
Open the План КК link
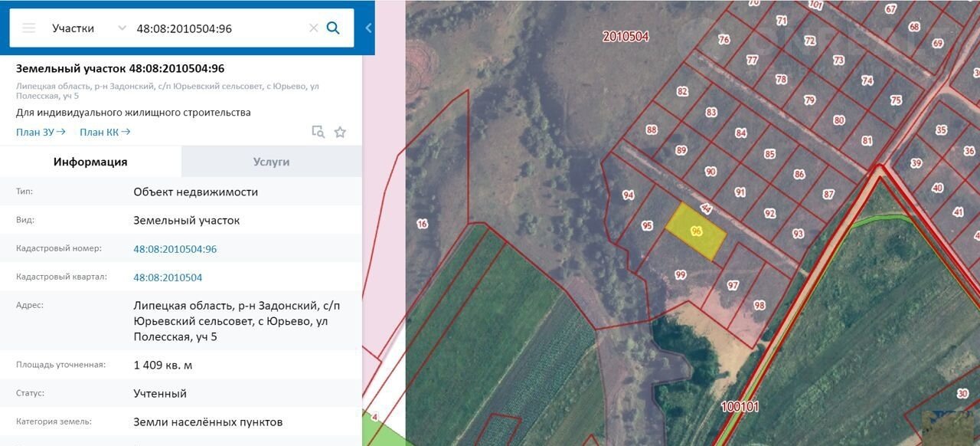pos(105,132)
